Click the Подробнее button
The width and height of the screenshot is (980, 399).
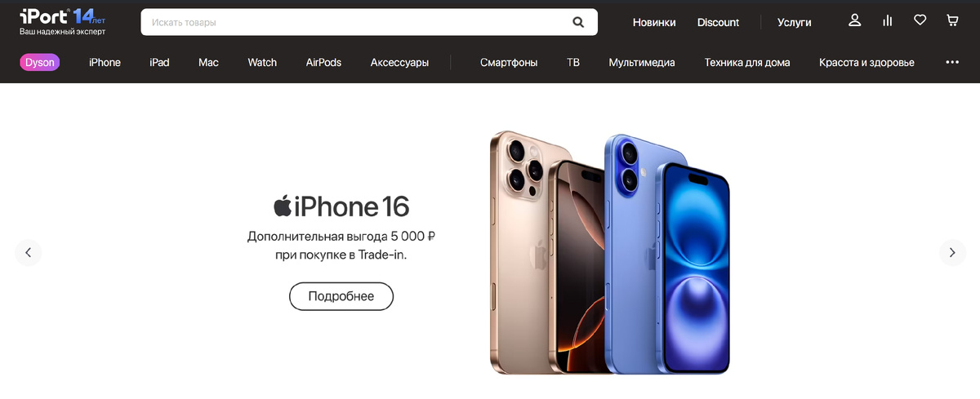(341, 296)
